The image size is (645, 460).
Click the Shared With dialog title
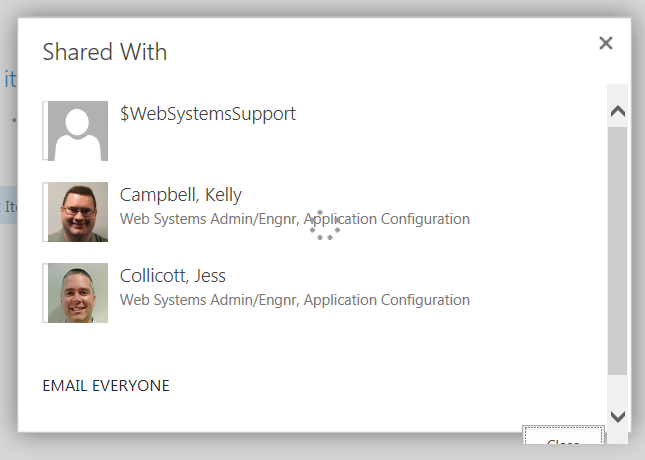[105, 52]
